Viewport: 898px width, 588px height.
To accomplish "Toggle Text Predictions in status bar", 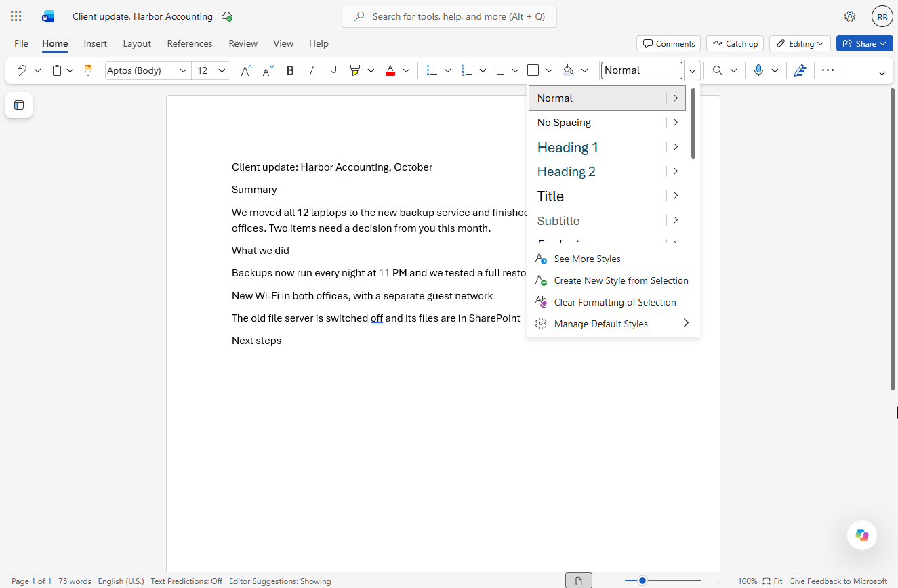I will pyautogui.click(x=186, y=581).
